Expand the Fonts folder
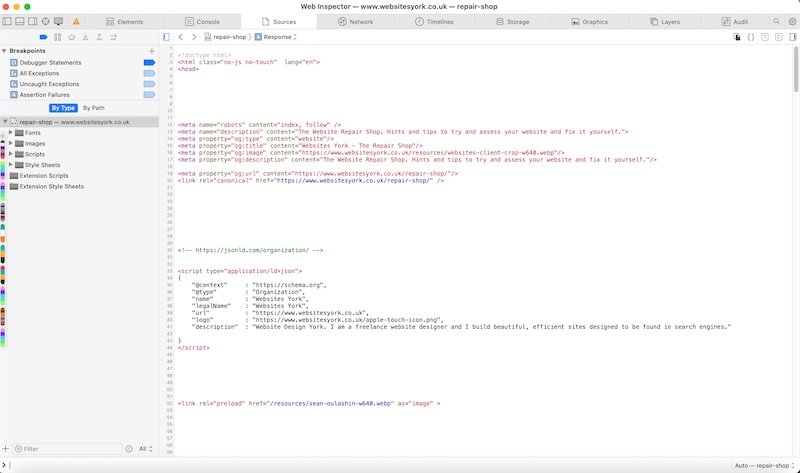This screenshot has height=473, width=800. pos(10,132)
